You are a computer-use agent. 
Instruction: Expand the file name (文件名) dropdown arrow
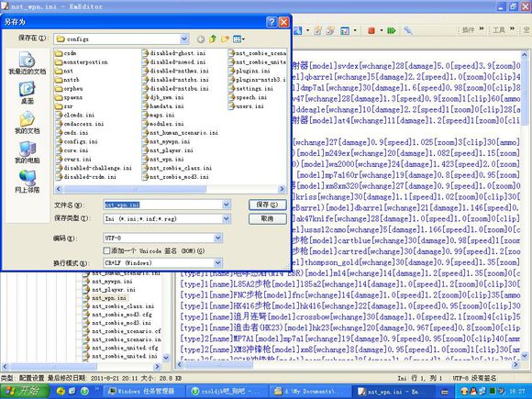227,205
